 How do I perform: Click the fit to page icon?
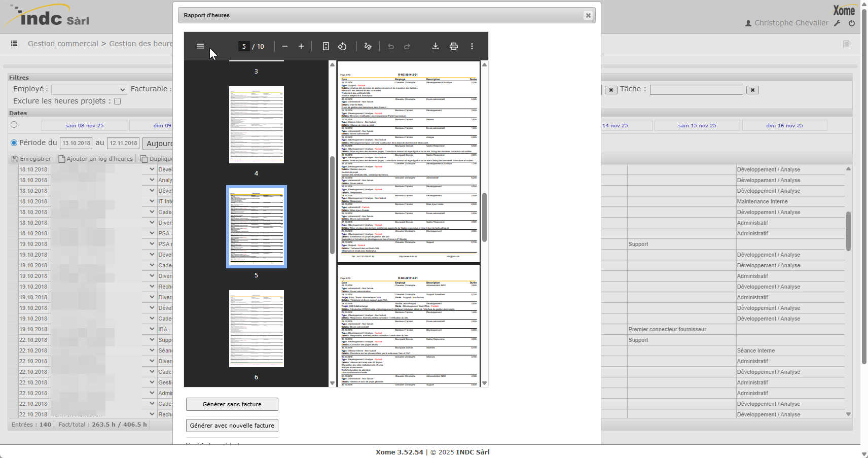click(326, 46)
